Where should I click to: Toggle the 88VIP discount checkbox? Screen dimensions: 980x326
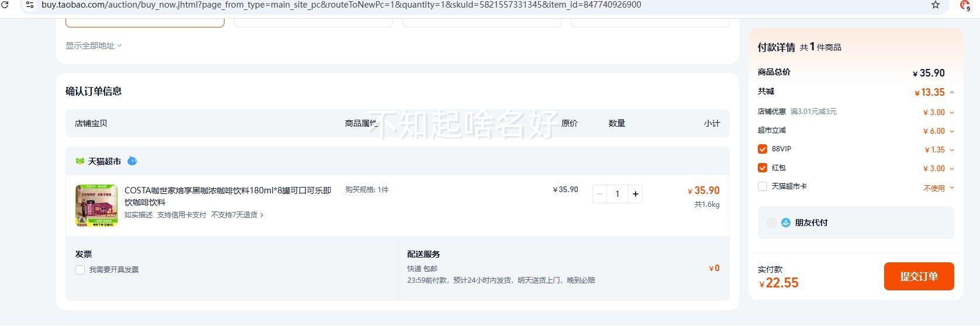762,149
